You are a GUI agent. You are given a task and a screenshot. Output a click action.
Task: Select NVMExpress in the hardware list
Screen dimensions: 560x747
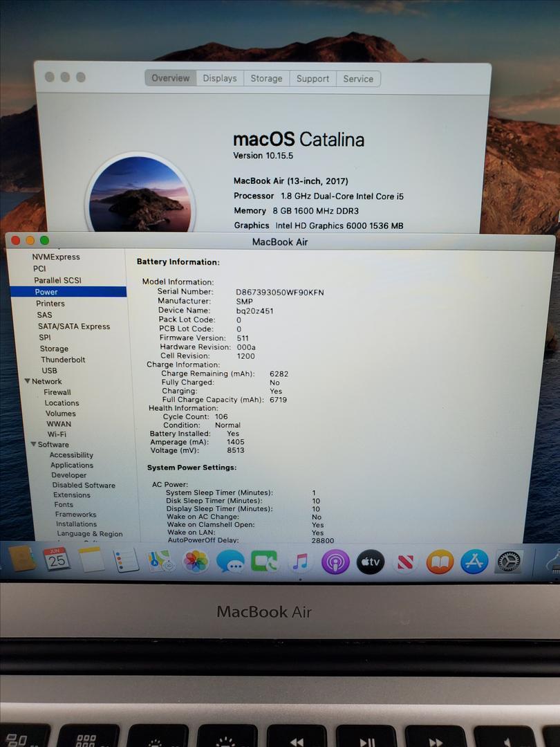coord(56,257)
